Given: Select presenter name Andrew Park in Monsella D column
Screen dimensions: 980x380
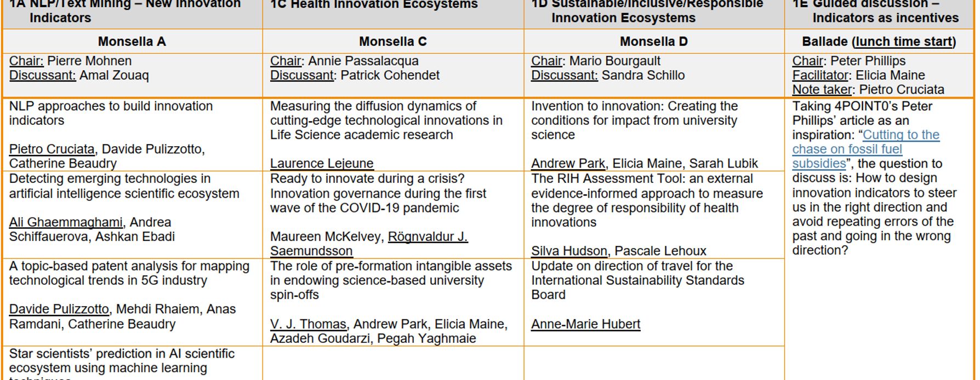Looking at the screenshot, I should pos(568,164).
